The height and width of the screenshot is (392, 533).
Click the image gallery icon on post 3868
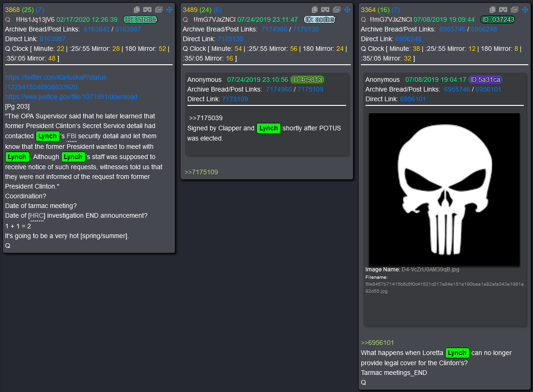[x=159, y=10]
